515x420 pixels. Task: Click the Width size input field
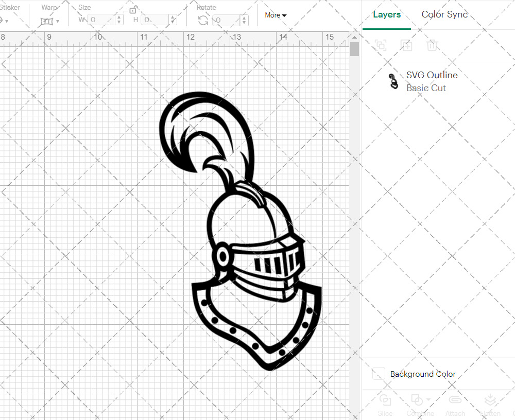(x=102, y=20)
